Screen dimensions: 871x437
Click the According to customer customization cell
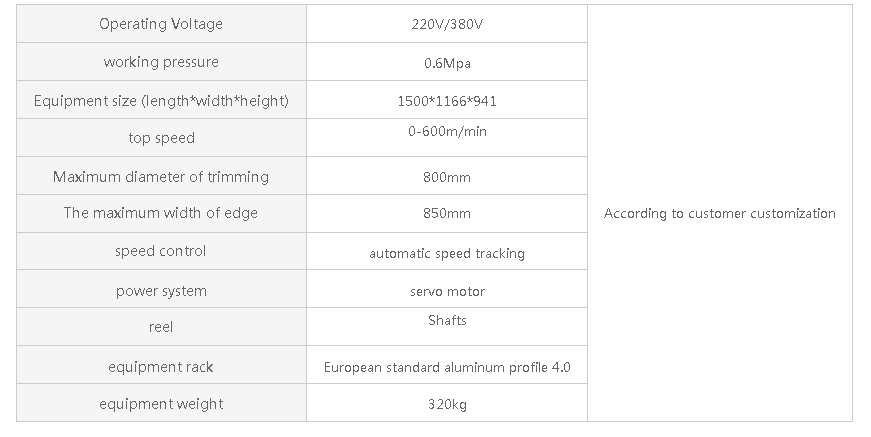(719, 213)
